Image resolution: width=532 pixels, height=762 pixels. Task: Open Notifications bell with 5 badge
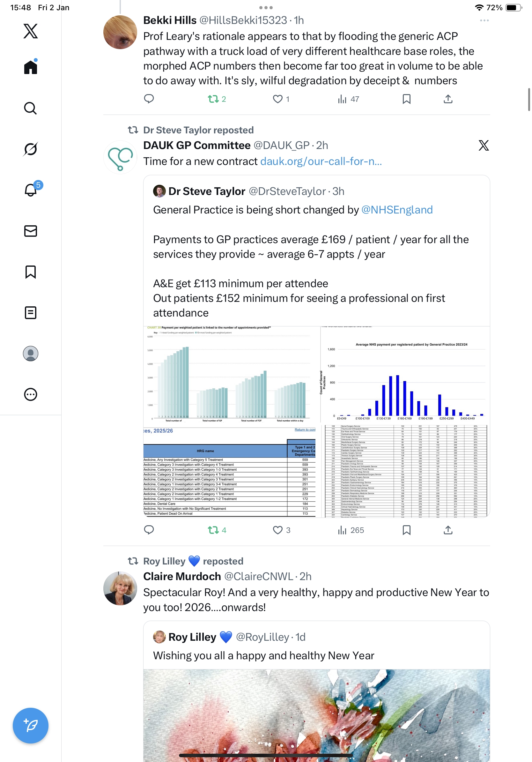tap(31, 190)
